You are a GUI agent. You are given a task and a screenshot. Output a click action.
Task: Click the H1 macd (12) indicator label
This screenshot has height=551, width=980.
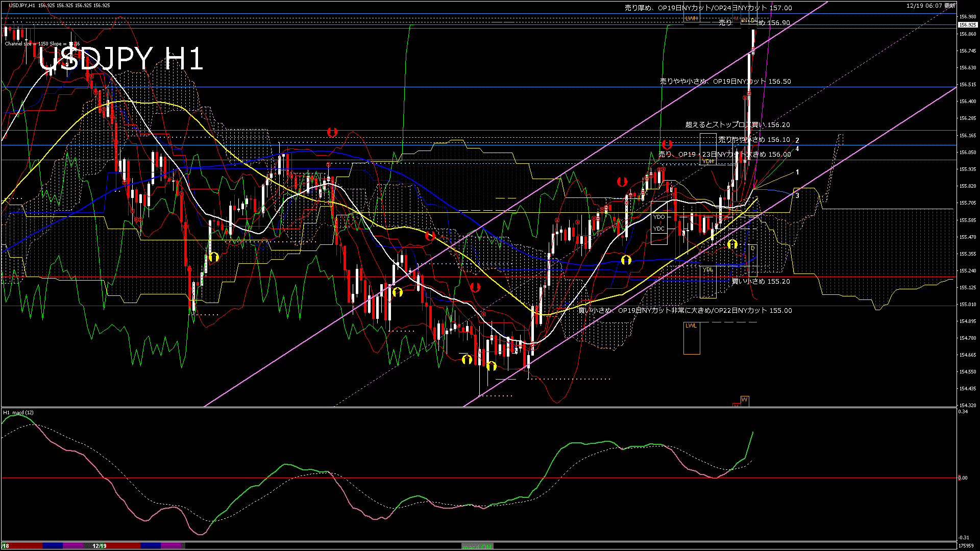(x=18, y=412)
